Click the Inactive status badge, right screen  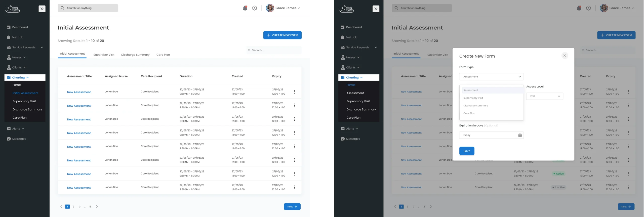[x=558, y=187]
